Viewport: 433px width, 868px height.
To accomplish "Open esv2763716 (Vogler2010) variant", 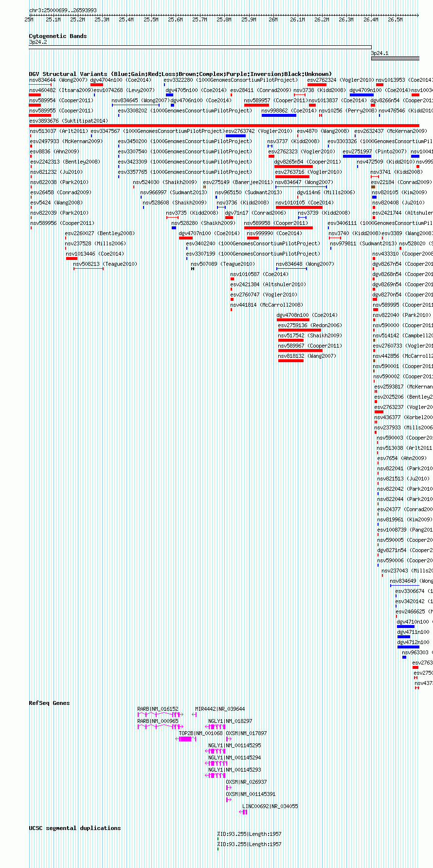I will point(292,177).
